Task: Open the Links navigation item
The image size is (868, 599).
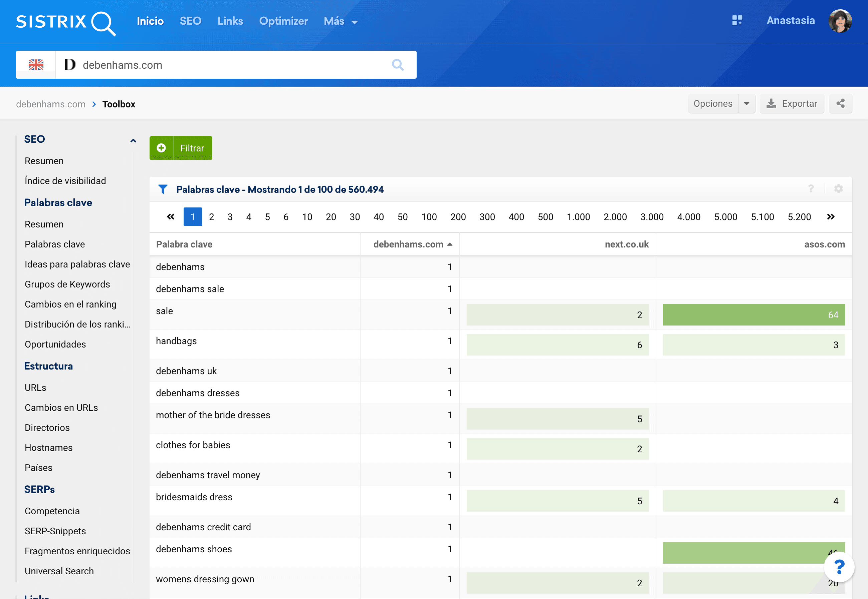Action: [230, 21]
